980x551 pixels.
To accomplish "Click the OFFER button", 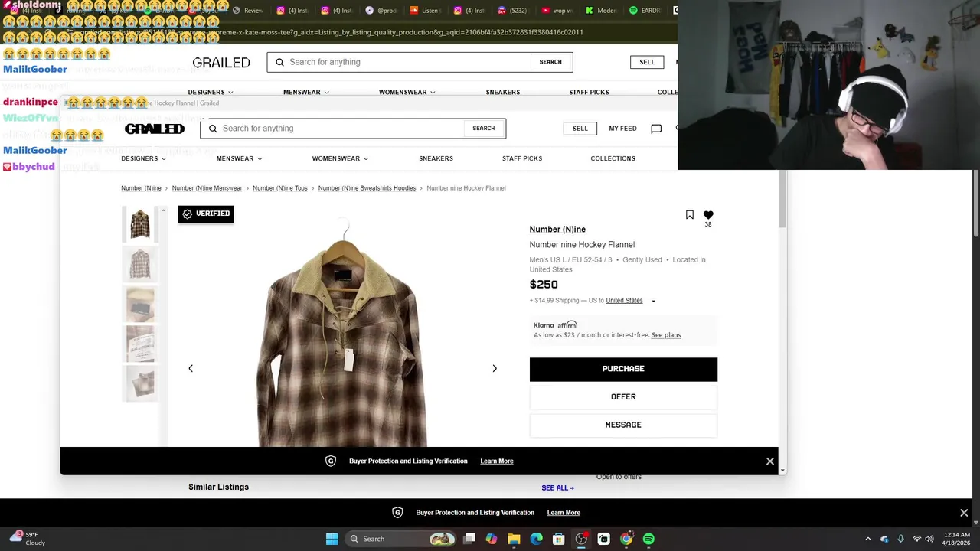I will point(623,397).
